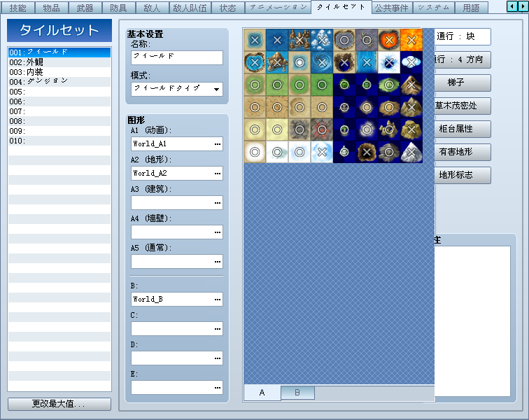Click the tan twin-peaked mountain tile
Screen dimensions: 529x420
coord(411,107)
